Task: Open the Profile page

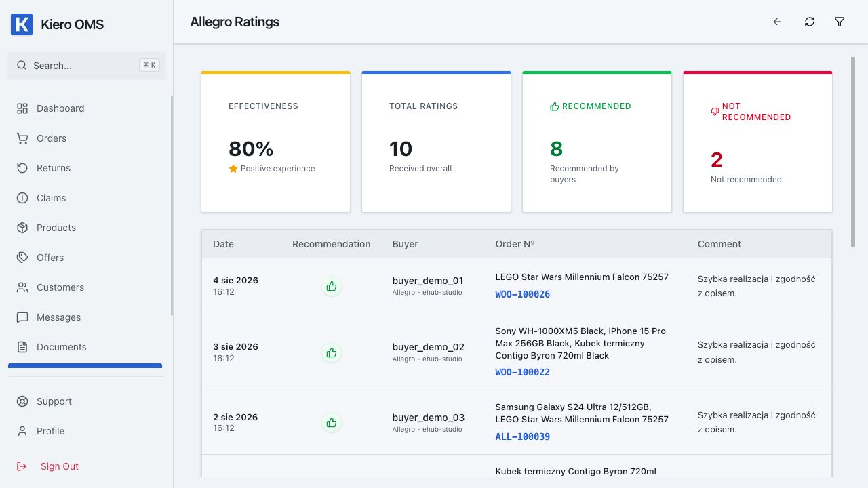Action: pyautogui.click(x=85, y=431)
